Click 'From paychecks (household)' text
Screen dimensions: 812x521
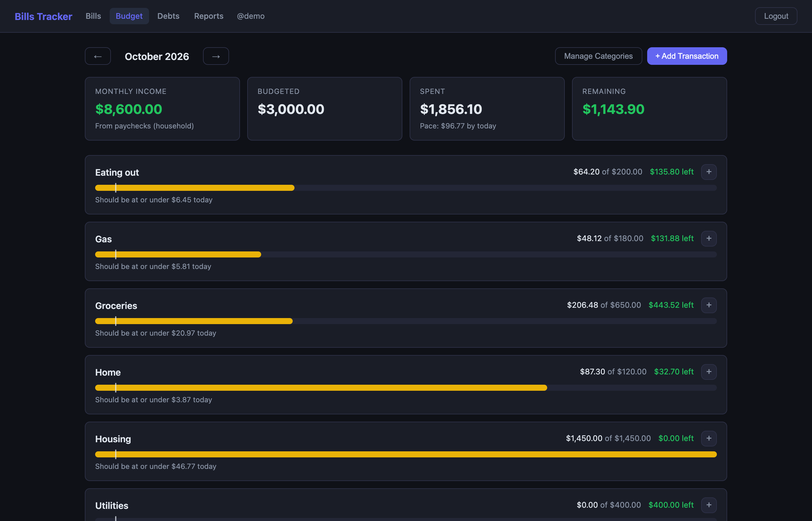coord(145,126)
